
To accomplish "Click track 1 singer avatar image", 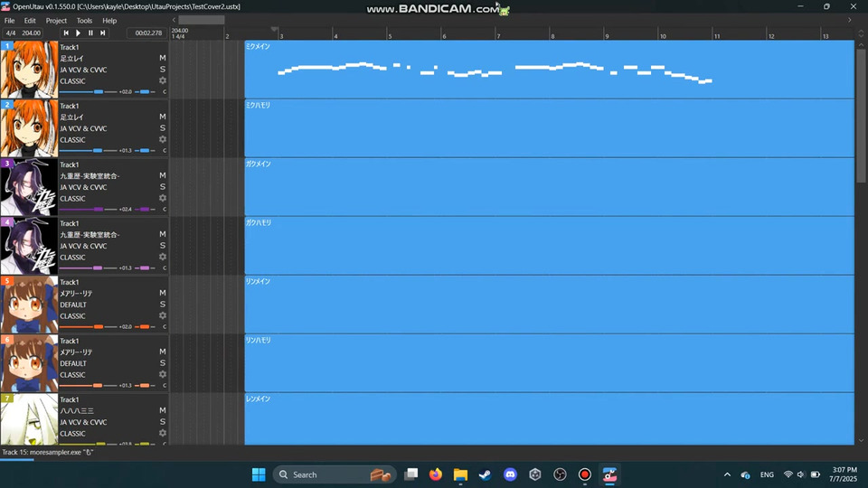I will (x=29, y=70).
